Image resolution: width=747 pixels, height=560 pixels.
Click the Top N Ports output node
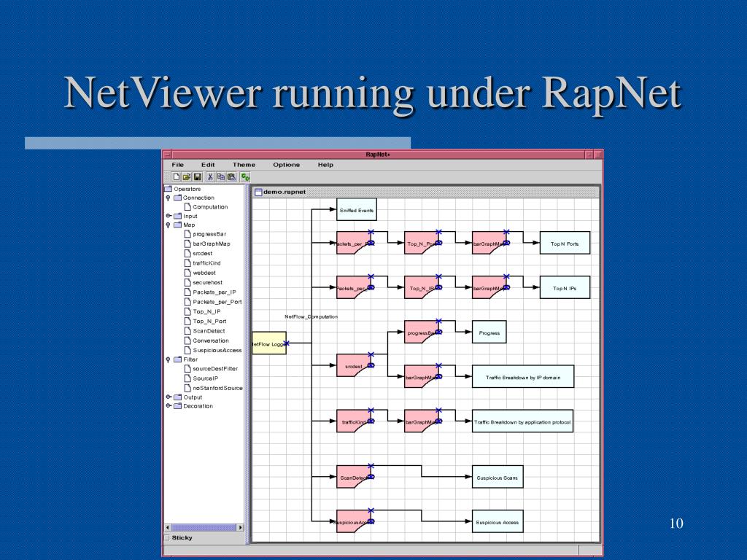coord(565,244)
